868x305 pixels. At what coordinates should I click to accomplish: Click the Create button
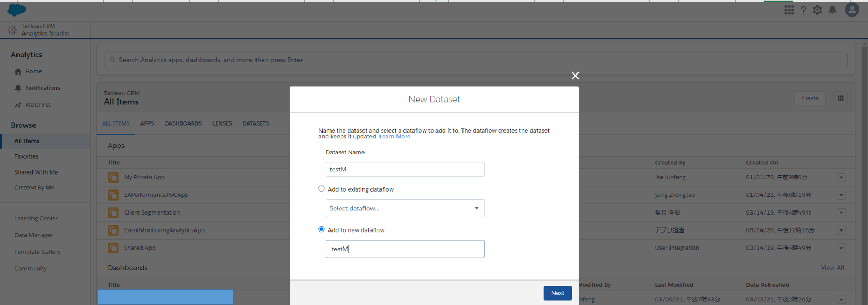[x=810, y=98]
